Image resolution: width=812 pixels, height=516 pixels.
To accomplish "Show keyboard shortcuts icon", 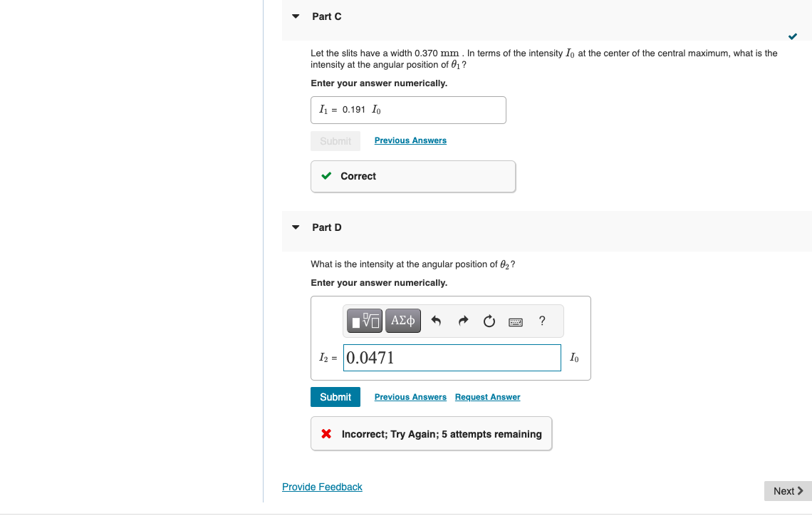I will tap(516, 322).
